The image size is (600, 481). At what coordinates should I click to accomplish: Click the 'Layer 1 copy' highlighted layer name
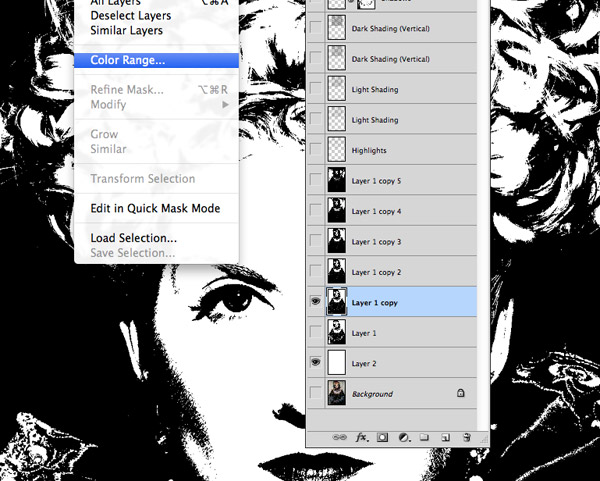[x=374, y=303]
